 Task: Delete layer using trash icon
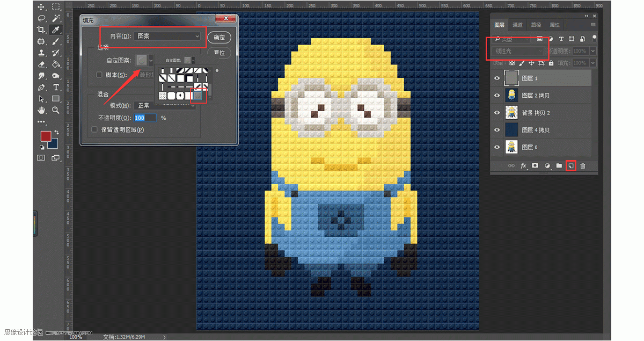(x=583, y=166)
